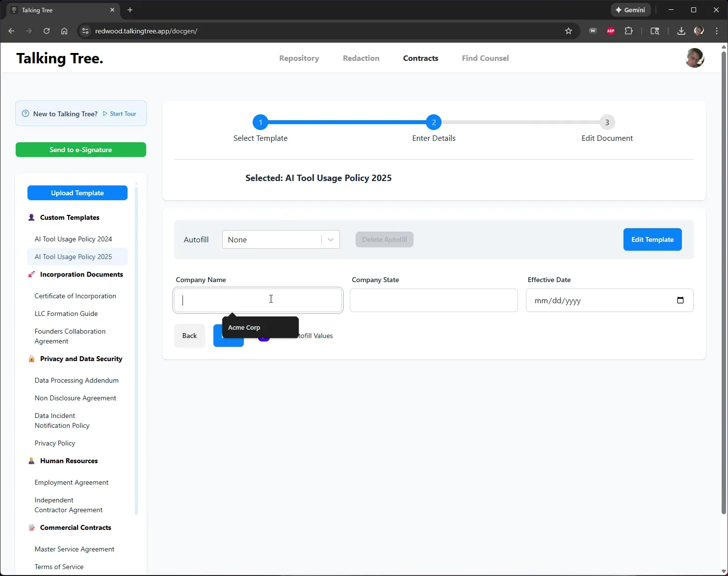Select Master Service Agreement template
Viewport: 728px width, 576px height.
pos(75,549)
